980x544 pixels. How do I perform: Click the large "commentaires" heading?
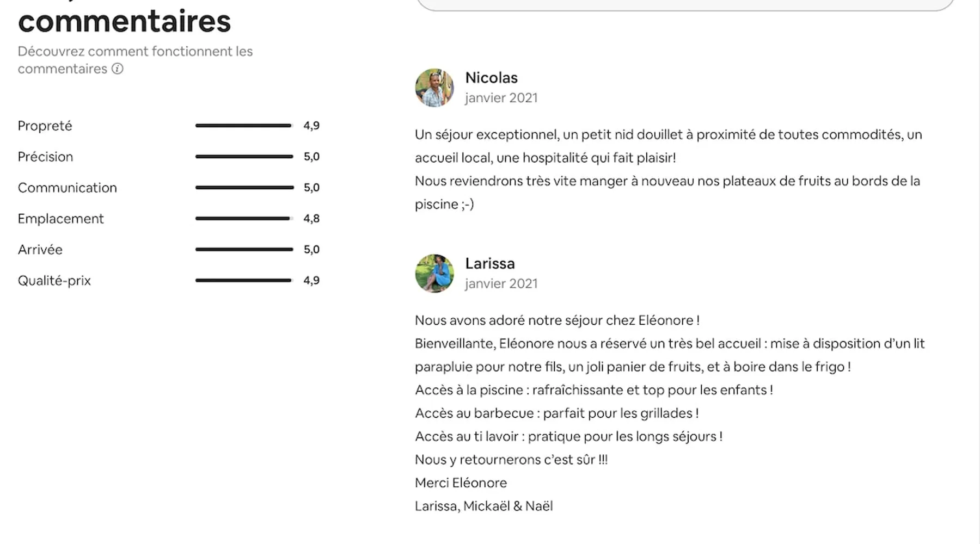point(124,22)
